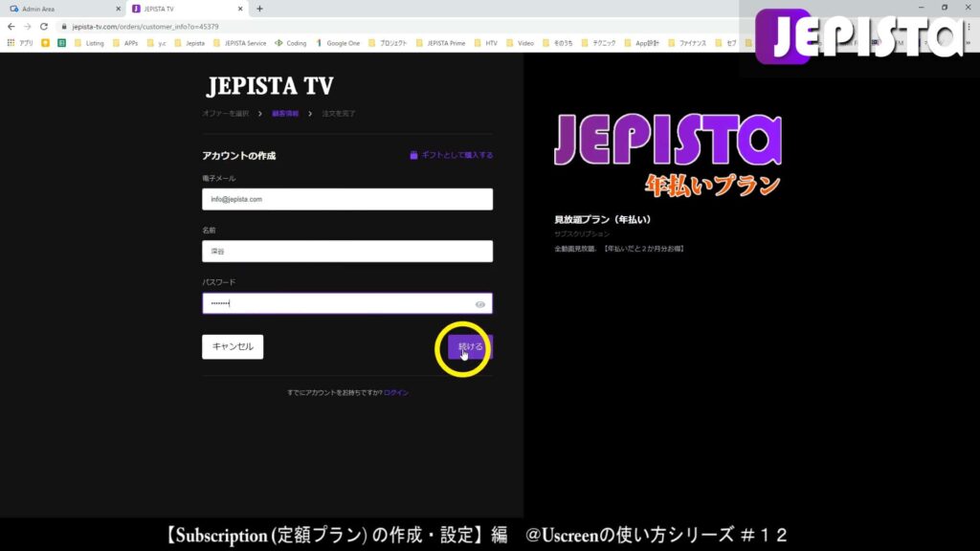Click the キャンセル button
The height and width of the screenshot is (551, 980).
pyautogui.click(x=233, y=346)
